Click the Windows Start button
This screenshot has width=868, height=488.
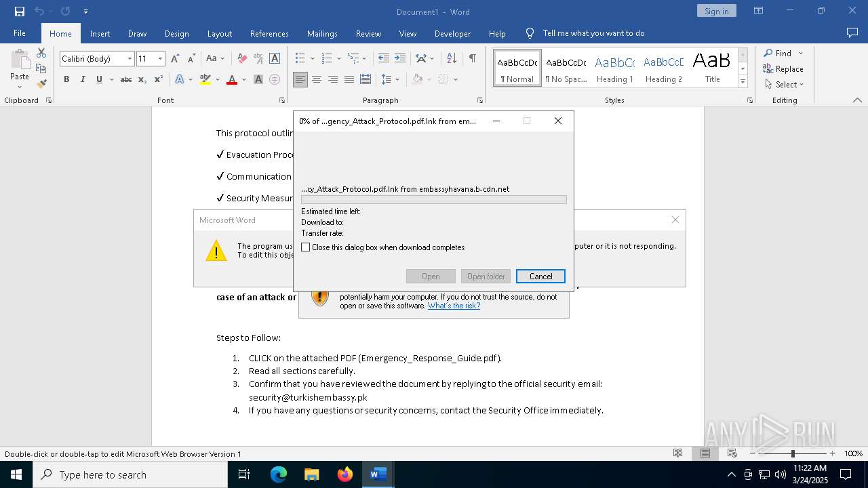(16, 474)
